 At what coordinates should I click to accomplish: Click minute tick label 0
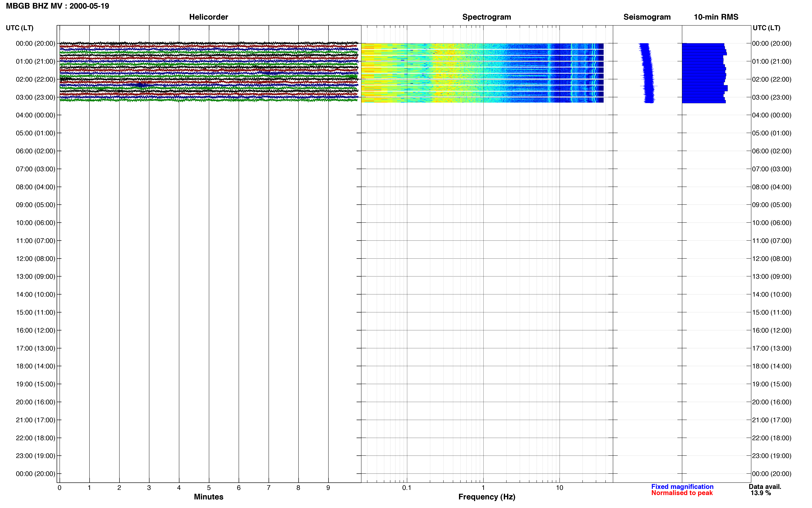pyautogui.click(x=59, y=488)
